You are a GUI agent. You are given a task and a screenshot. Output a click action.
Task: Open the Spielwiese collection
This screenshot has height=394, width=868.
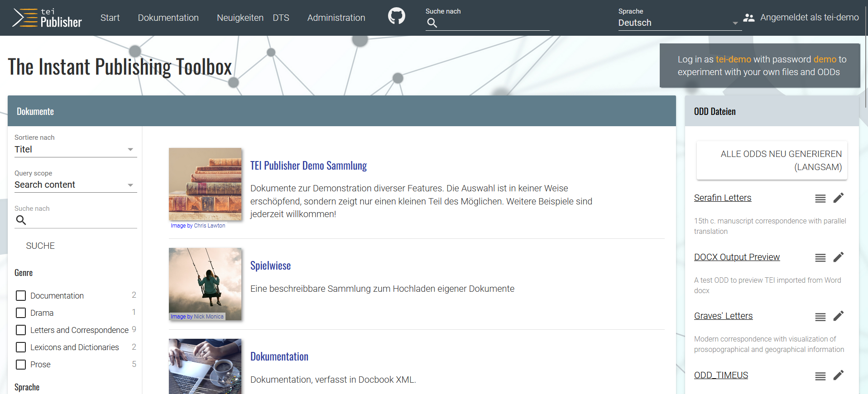click(x=270, y=266)
